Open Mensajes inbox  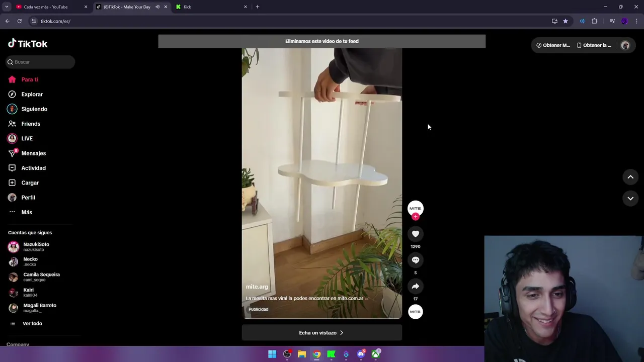[x=33, y=153]
